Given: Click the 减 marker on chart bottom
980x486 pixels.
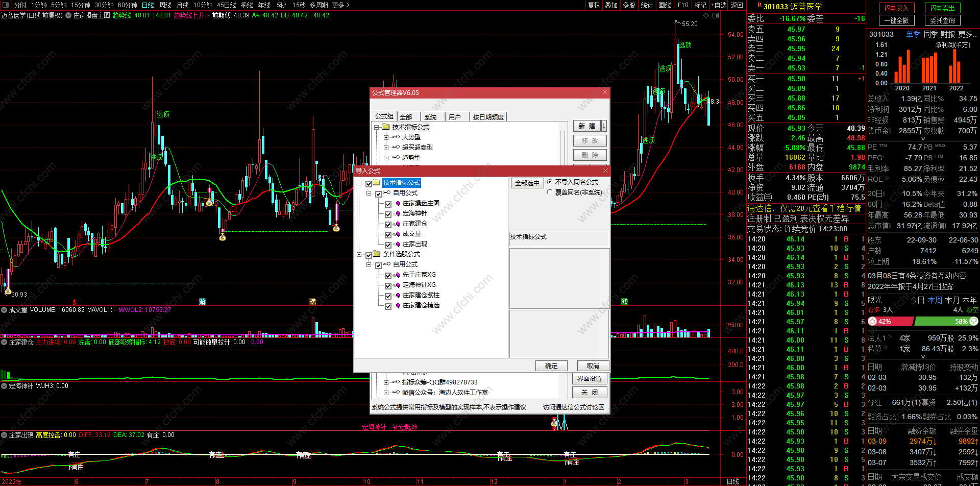Looking at the screenshot, I should [624, 302].
